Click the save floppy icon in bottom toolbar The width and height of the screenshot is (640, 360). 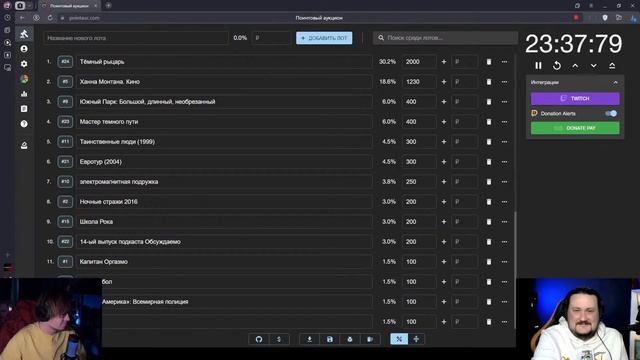pyautogui.click(x=329, y=339)
